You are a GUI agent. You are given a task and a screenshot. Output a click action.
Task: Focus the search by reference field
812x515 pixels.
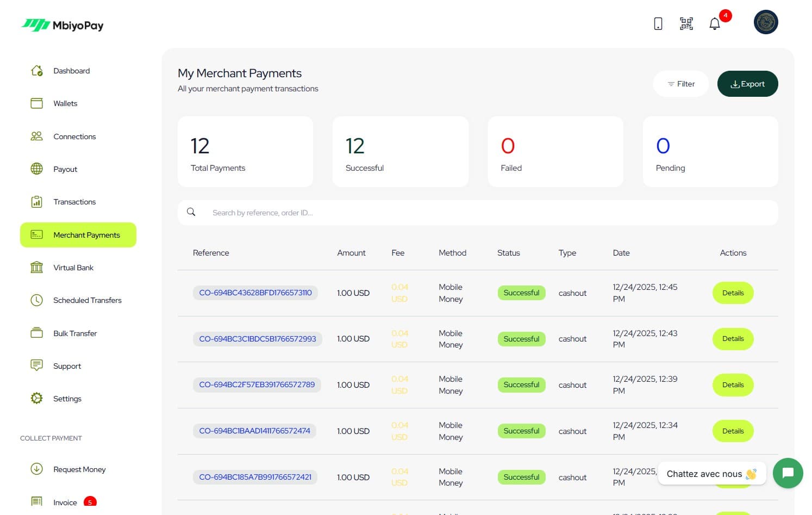(x=478, y=213)
